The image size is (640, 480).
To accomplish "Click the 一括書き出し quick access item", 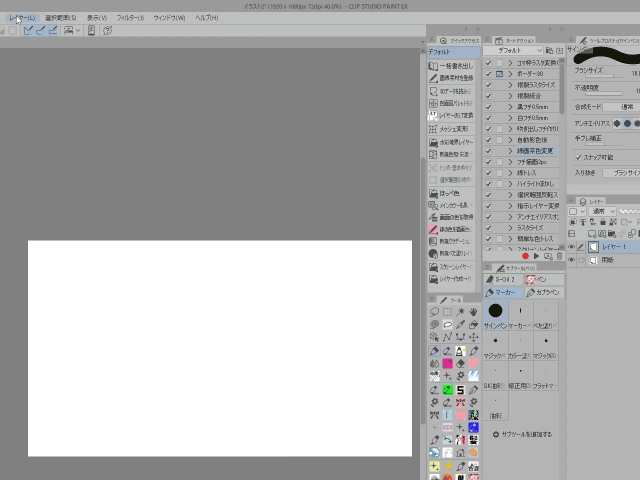I will coord(451,66).
